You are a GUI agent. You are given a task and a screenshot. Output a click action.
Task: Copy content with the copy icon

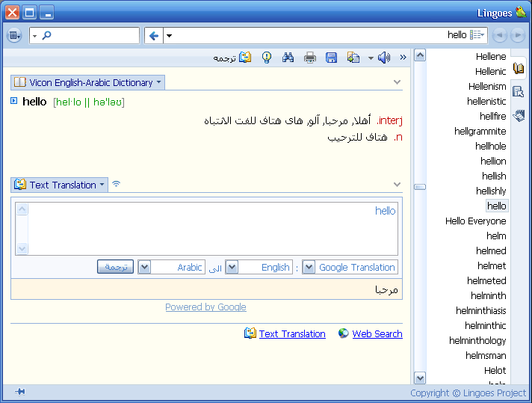pos(353,58)
